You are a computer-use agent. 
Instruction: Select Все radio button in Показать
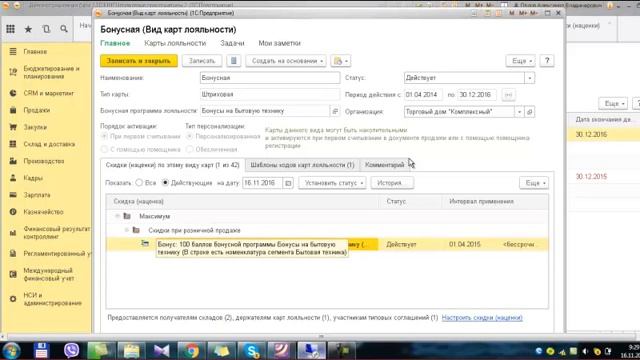click(139, 183)
